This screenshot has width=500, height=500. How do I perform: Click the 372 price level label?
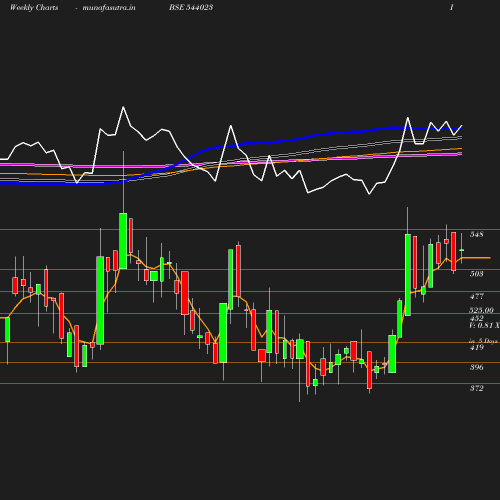pyautogui.click(x=477, y=388)
